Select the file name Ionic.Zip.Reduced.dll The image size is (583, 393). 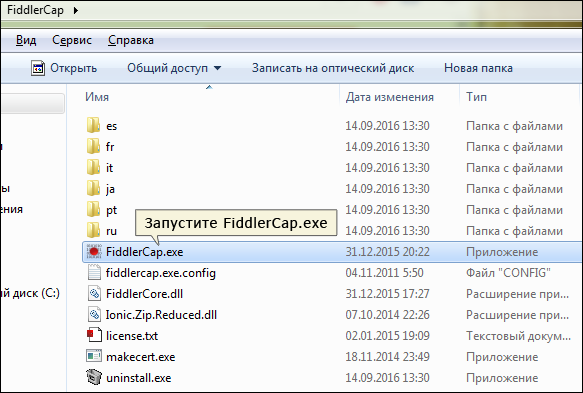(x=161, y=315)
